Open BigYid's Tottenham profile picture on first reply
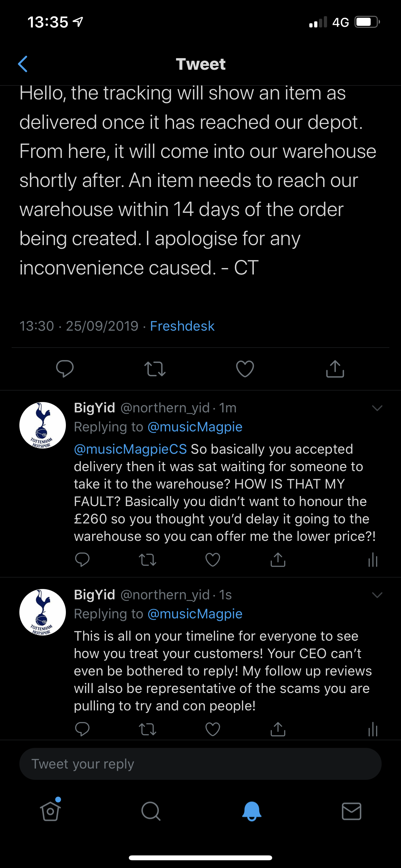Image resolution: width=401 pixels, height=868 pixels. click(43, 425)
